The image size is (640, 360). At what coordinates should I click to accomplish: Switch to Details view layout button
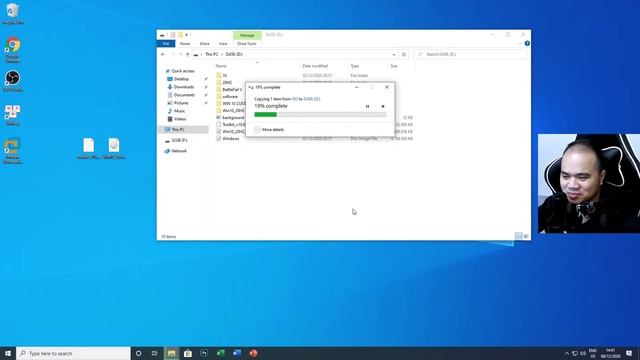point(518,236)
